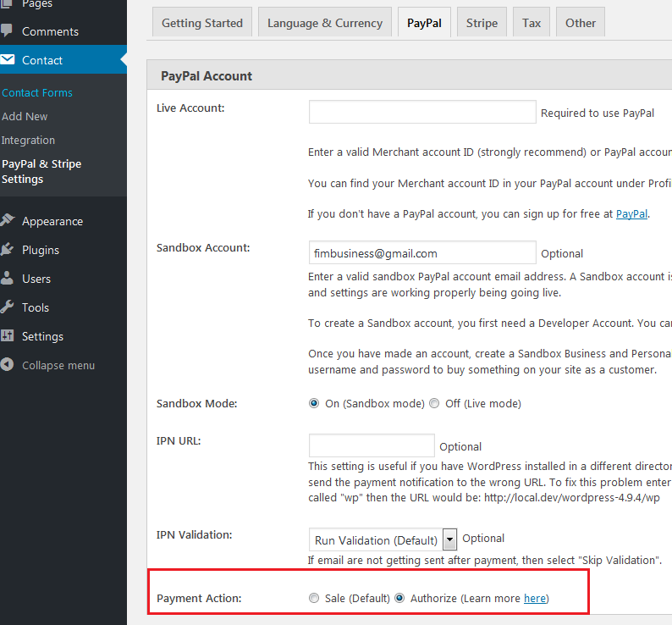Click the Tools wrench icon
672x625 pixels.
pos(7,307)
